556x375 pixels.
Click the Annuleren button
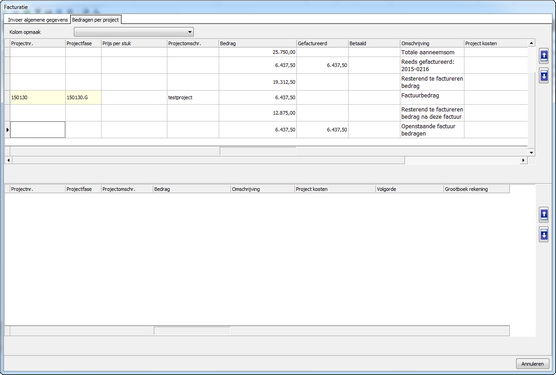(533, 364)
